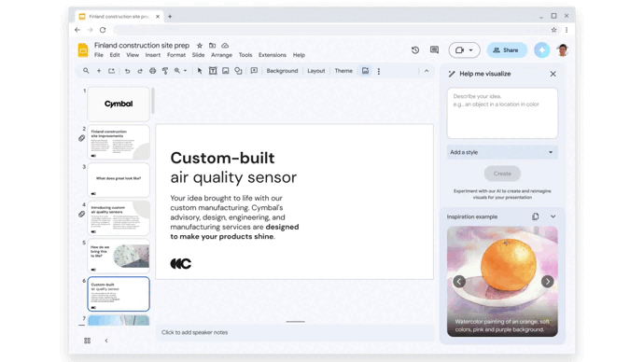
Task: Insert an image from toolbar
Action: [226, 71]
